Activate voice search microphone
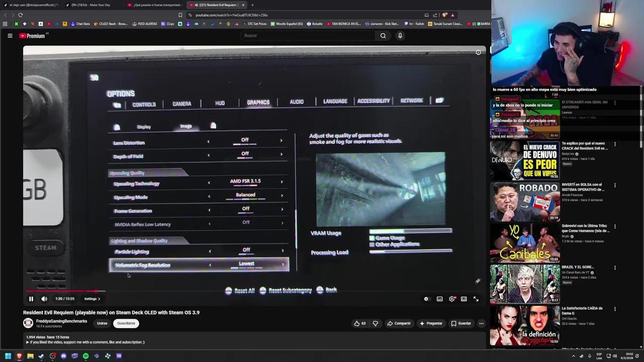The image size is (644, 362). pos(400,36)
